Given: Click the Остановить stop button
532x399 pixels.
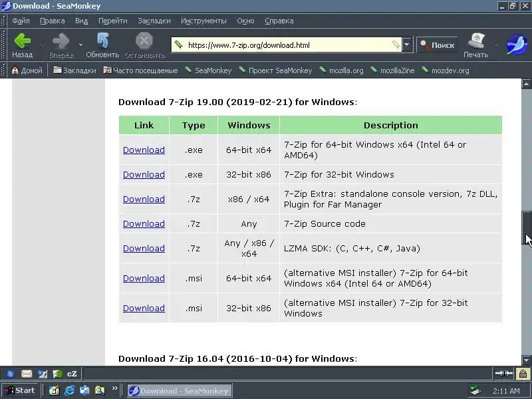Looking at the screenshot, I should (x=144, y=45).
